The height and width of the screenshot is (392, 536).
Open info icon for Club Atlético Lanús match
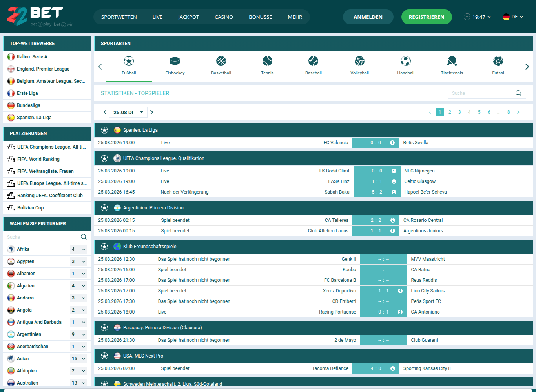pos(393,231)
